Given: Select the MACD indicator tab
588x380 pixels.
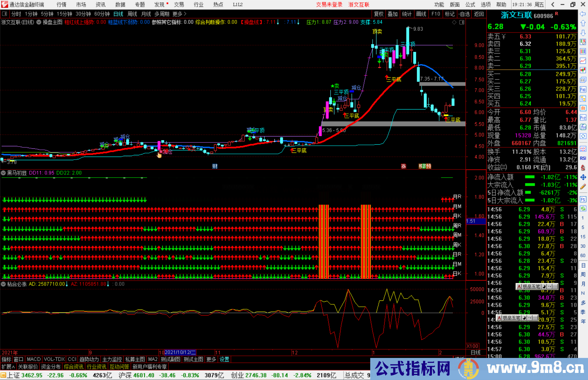Looking at the screenshot, I should click(x=34, y=359).
